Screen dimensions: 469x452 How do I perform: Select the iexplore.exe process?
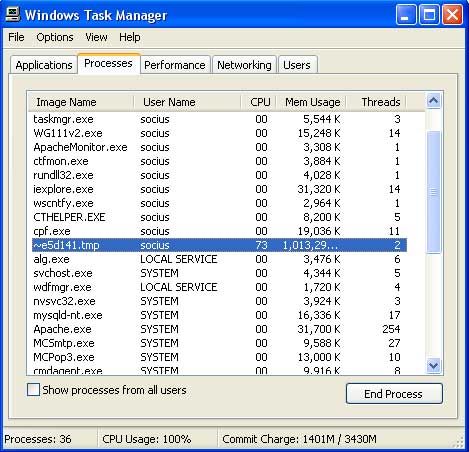click(219, 189)
